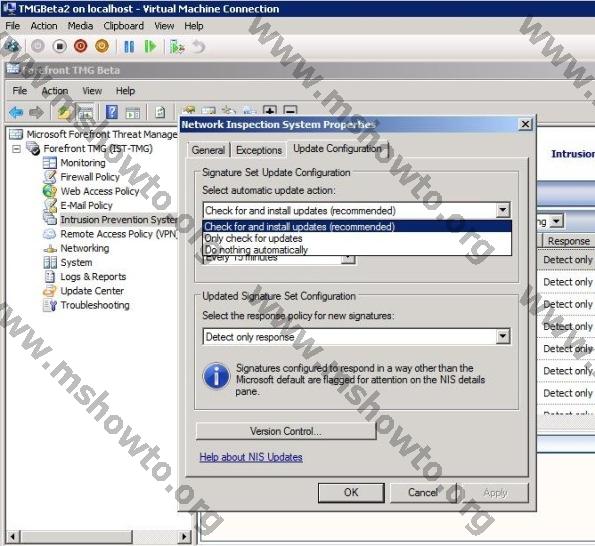This screenshot has height=546, width=595.
Task: Collapse the Forefront TMG (IST-TMG) node
Action: pos(16,149)
